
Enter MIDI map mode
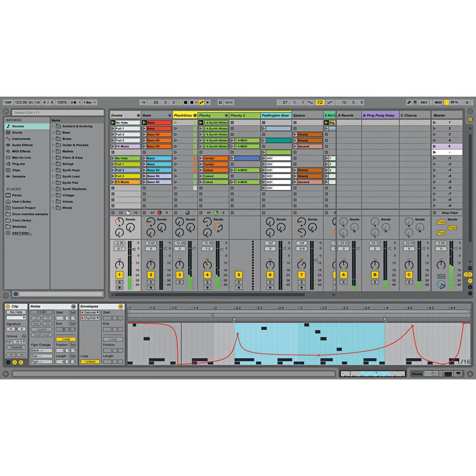tap(438, 102)
